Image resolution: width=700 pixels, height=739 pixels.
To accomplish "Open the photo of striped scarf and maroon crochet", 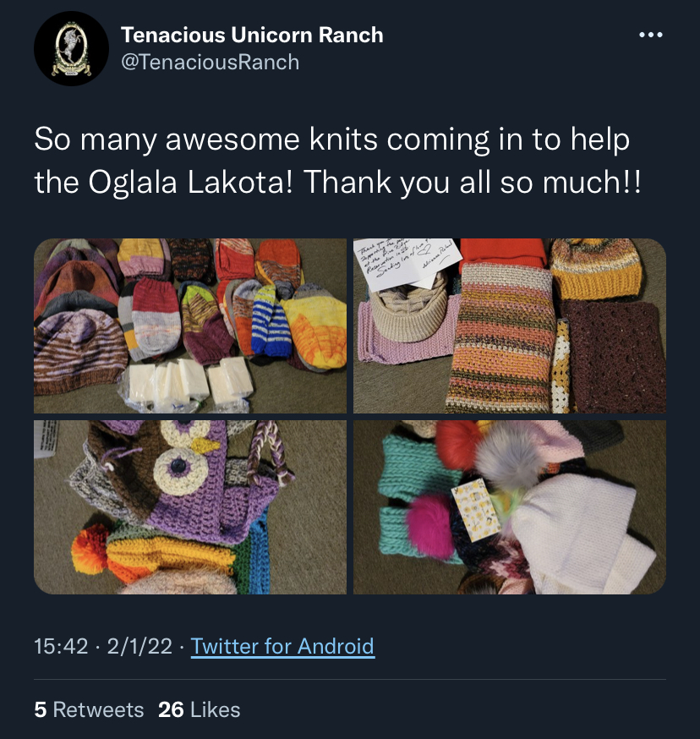I will pos(510,326).
